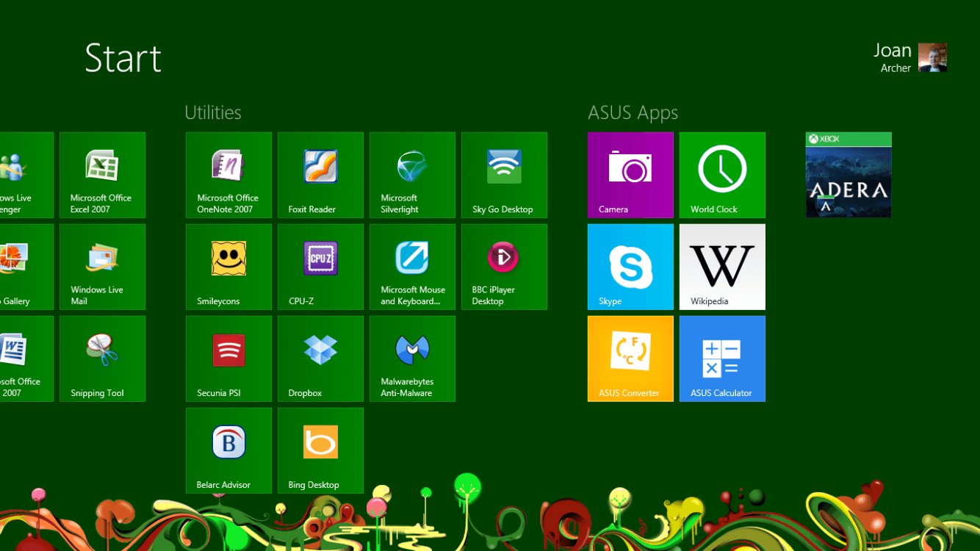Launch the Snipping Tool

pos(102,359)
